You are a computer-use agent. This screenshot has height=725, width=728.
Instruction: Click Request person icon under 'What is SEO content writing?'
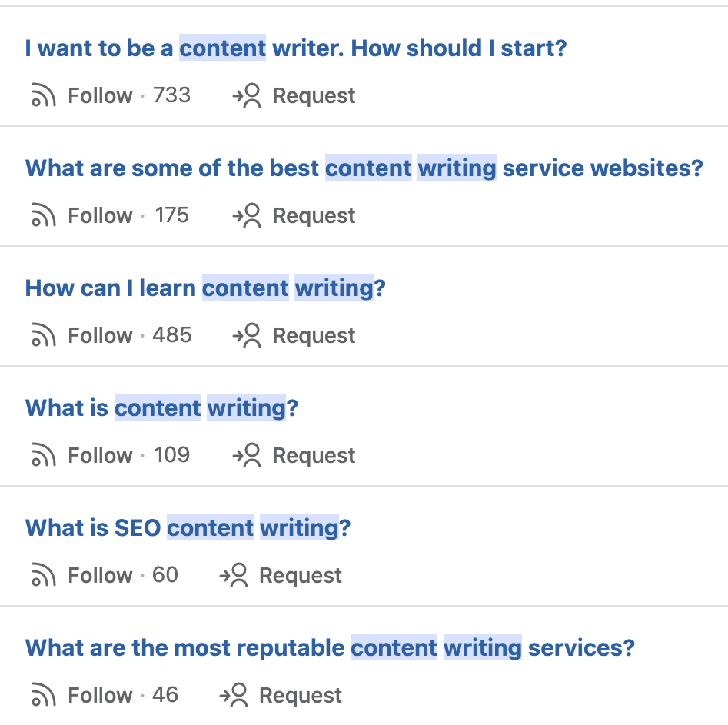click(x=233, y=576)
